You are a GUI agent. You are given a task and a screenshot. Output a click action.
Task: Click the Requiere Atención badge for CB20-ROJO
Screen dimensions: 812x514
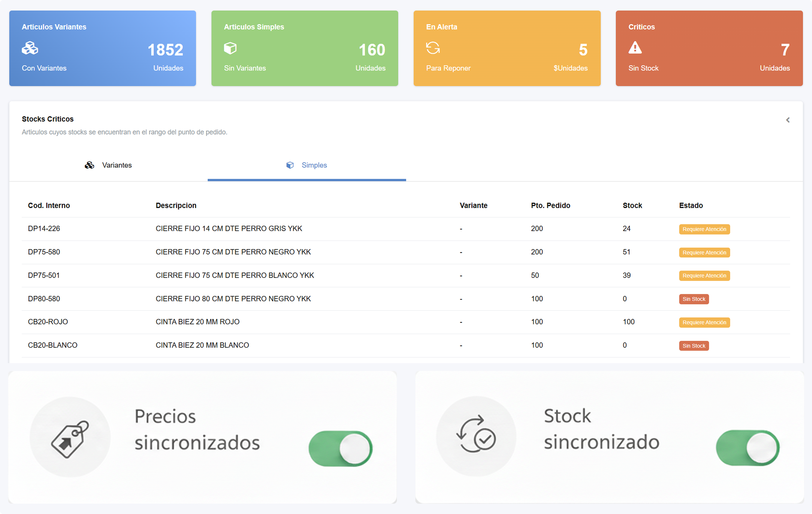click(704, 322)
